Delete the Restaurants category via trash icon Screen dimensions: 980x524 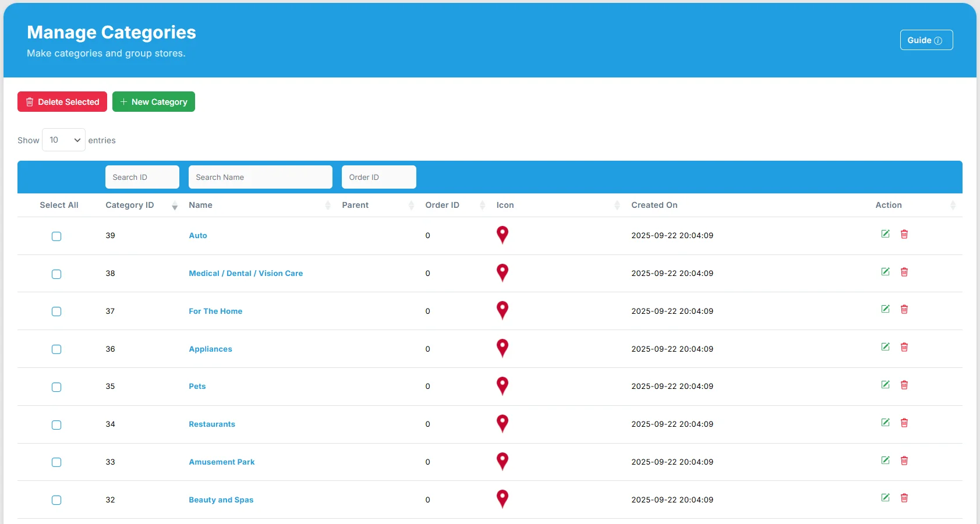pyautogui.click(x=904, y=423)
